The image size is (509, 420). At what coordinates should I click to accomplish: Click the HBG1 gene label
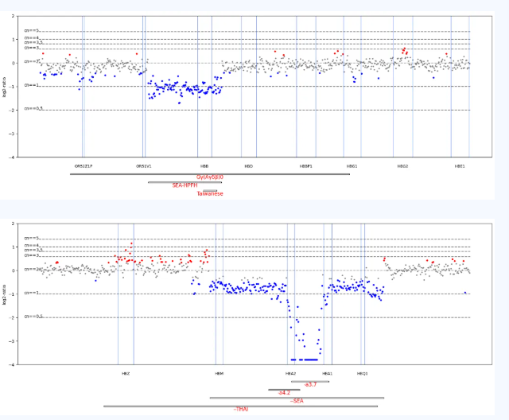(352, 166)
